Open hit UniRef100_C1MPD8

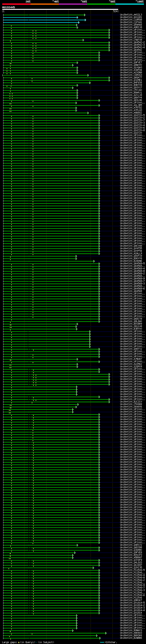[131, 20]
